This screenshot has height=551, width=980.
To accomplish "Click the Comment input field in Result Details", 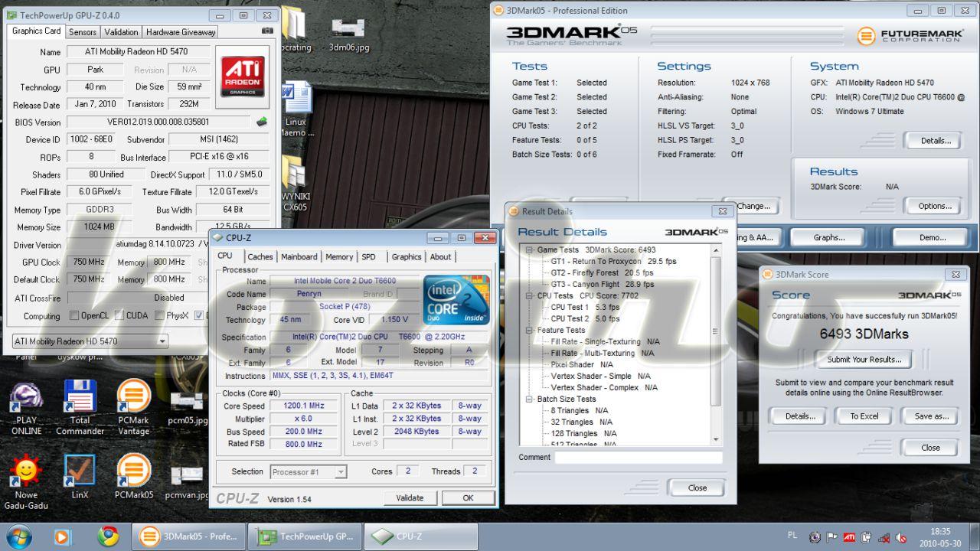I will pyautogui.click(x=639, y=458).
